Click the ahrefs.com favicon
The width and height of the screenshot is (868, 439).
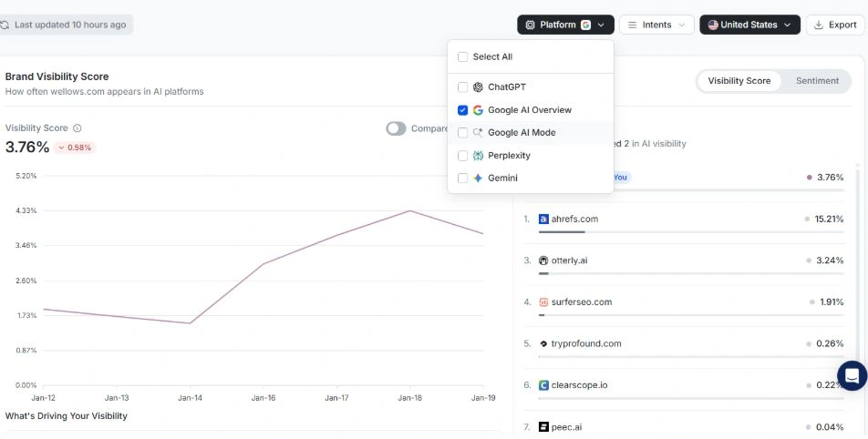(x=543, y=219)
